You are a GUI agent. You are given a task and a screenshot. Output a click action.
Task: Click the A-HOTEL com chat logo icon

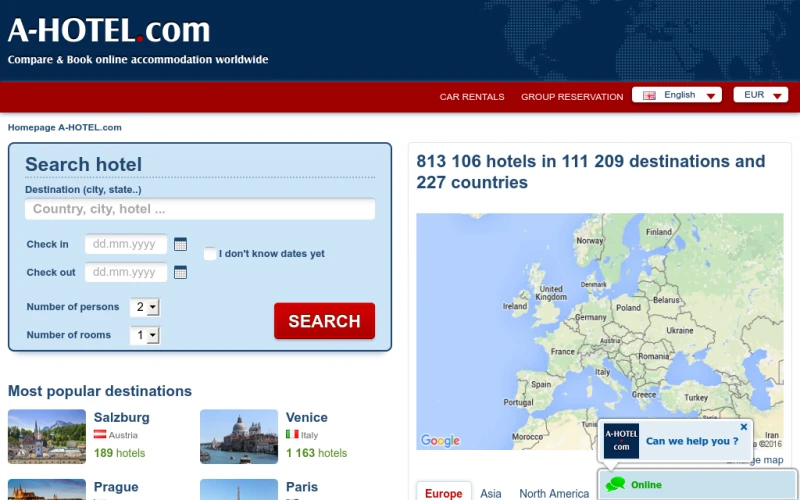point(621,441)
